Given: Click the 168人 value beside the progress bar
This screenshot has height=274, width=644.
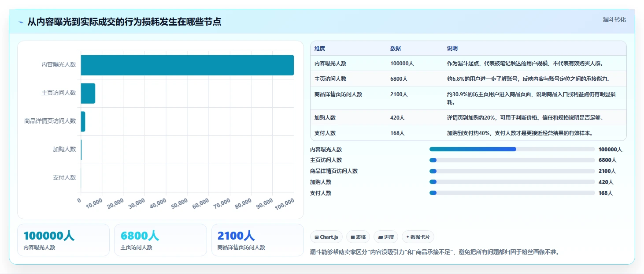Looking at the screenshot, I should [x=605, y=193].
